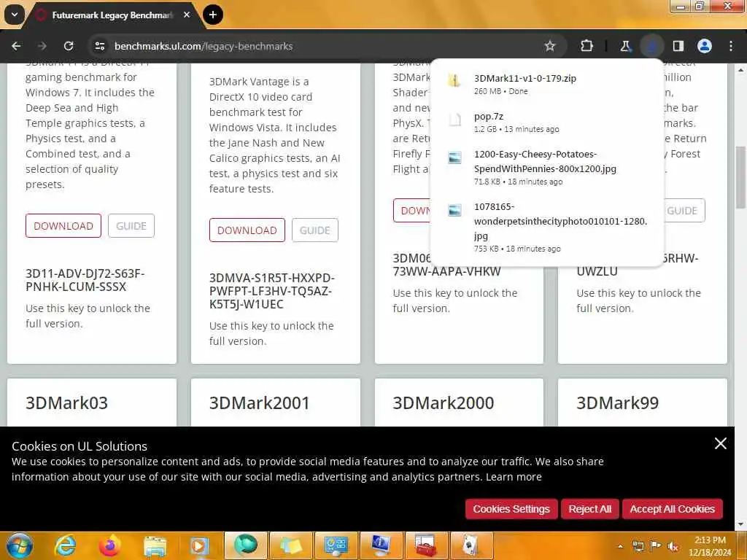Click the zip folder icon for 3DMark11 download
Screen dimensions: 747x560
[454, 81]
